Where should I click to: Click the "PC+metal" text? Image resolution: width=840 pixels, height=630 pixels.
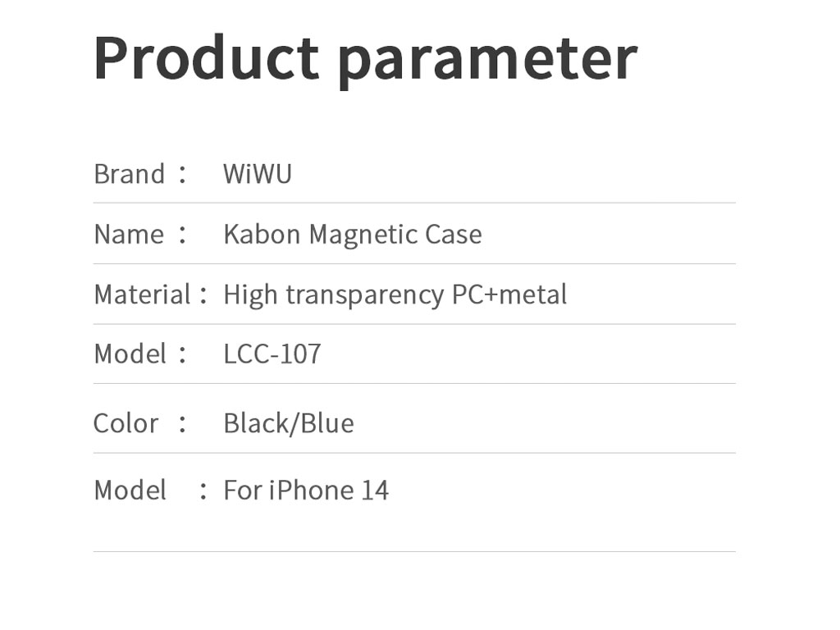(509, 294)
